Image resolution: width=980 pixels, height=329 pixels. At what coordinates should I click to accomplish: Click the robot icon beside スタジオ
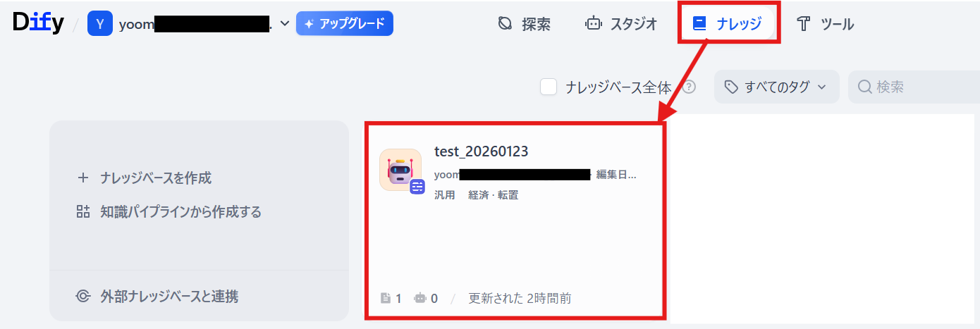(x=594, y=24)
